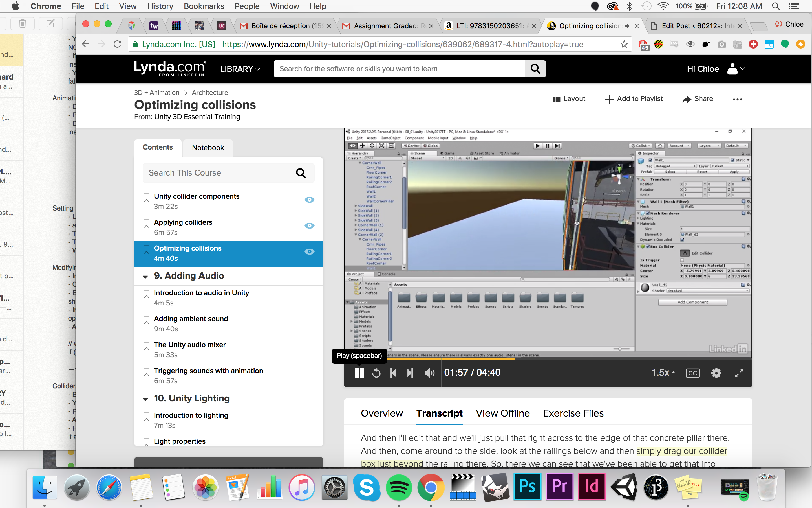Toggle closed captions CC button
Image resolution: width=812 pixels, height=508 pixels.
(x=692, y=373)
